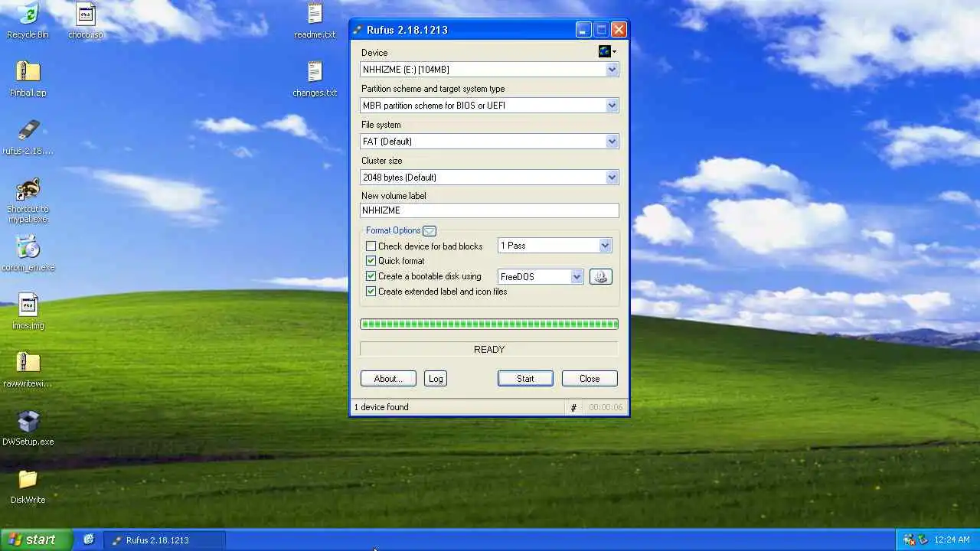Click the Rufus 2.18.1213 taskbar button
980x551 pixels.
[x=164, y=540]
